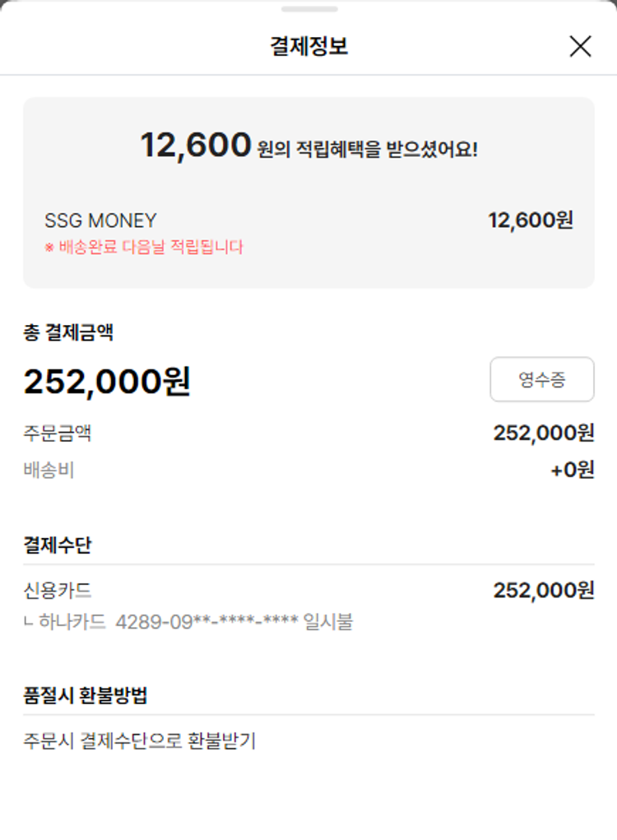
Task: Click the 신용카드 252,000원 amount
Action: [543, 591]
